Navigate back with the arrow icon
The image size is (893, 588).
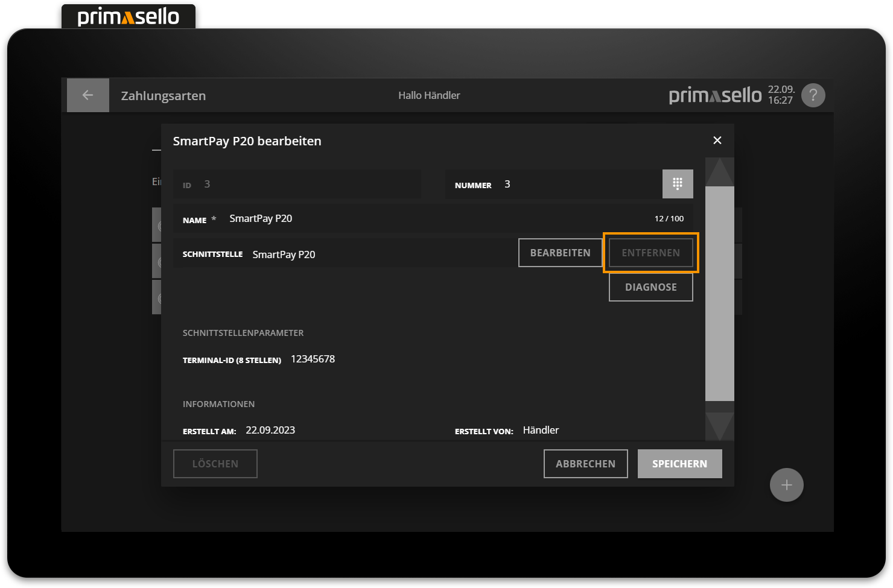click(x=87, y=95)
